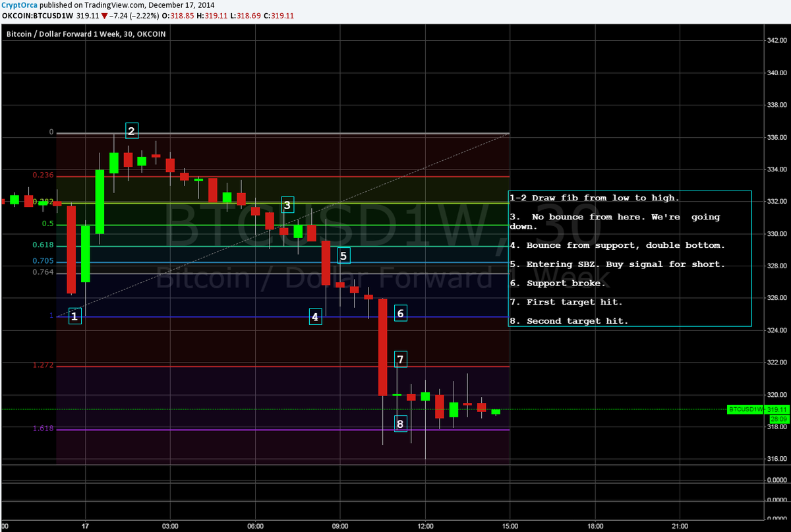Click note '1-2 Draw fib from low to high.'
This screenshot has height=532, width=791.
click(594, 198)
